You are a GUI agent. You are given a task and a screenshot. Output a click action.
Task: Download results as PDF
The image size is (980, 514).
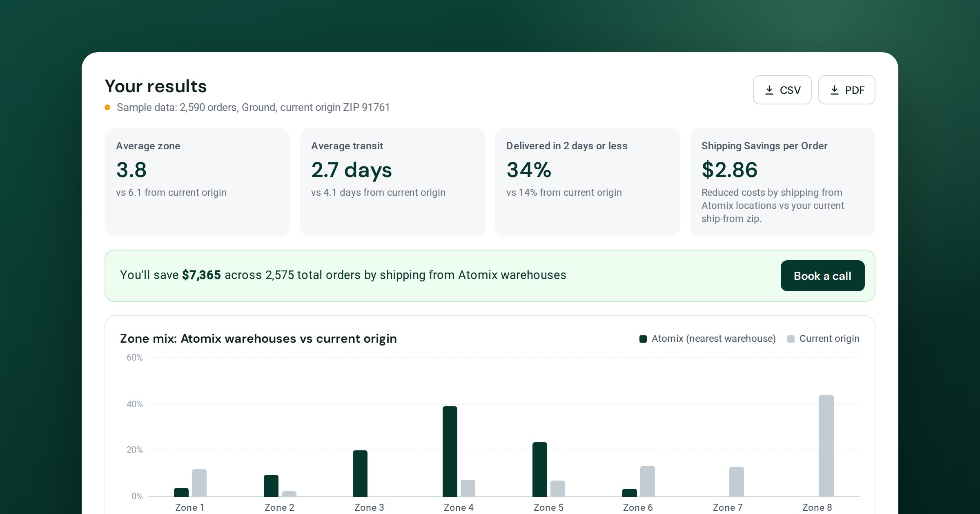point(846,90)
